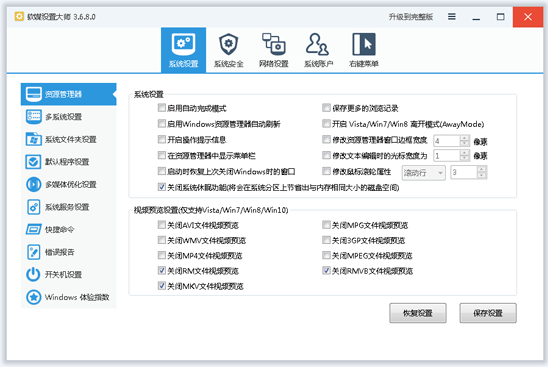Open 开关机设置 power icon in the sidebar
The image size is (548, 367).
click(34, 274)
